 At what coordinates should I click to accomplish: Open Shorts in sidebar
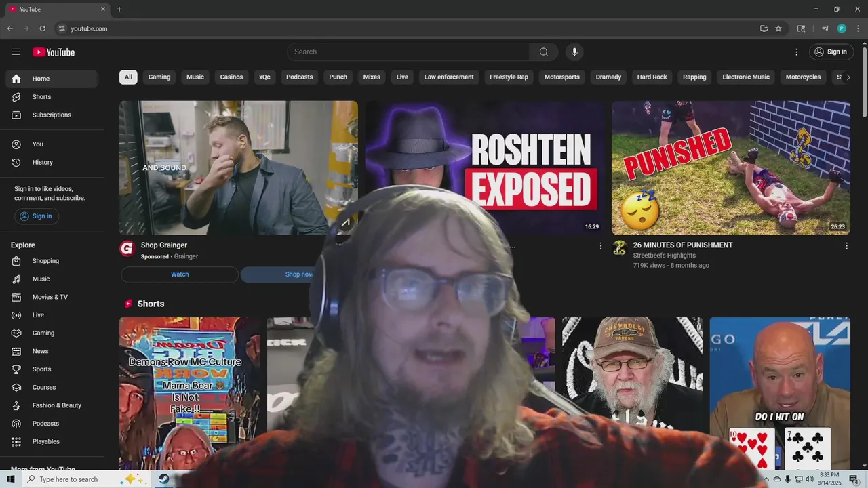52,97
